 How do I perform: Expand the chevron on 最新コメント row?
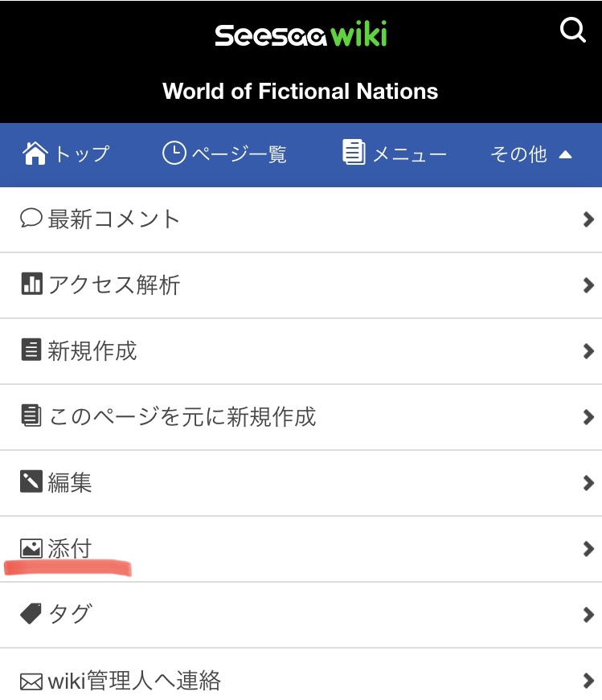(x=588, y=219)
